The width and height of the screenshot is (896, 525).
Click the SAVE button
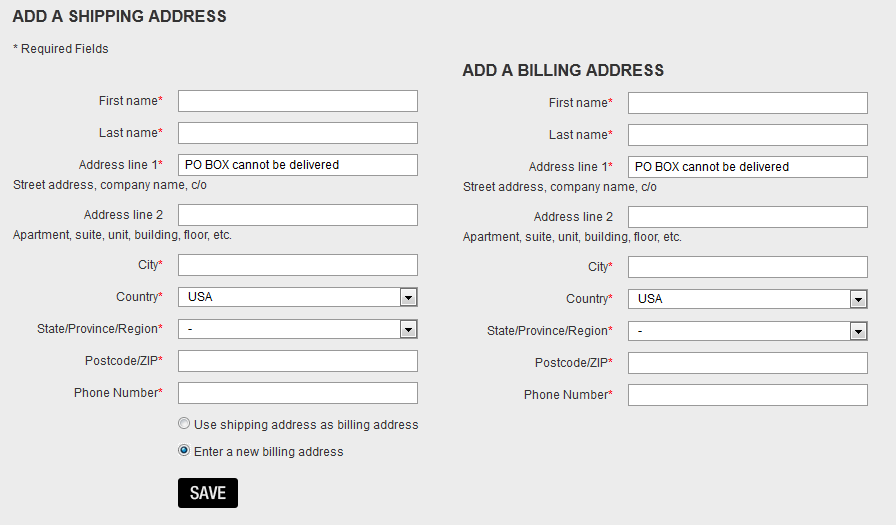pos(208,493)
